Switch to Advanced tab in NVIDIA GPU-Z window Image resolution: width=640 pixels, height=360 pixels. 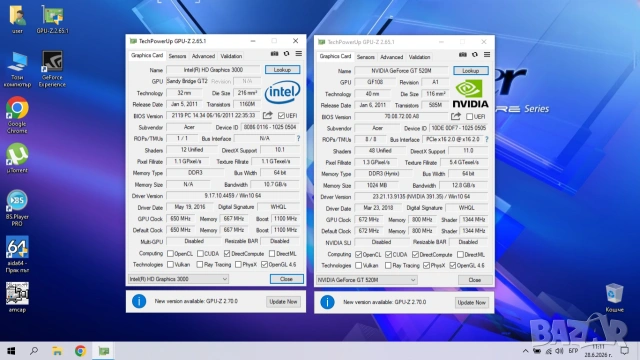[x=391, y=57]
